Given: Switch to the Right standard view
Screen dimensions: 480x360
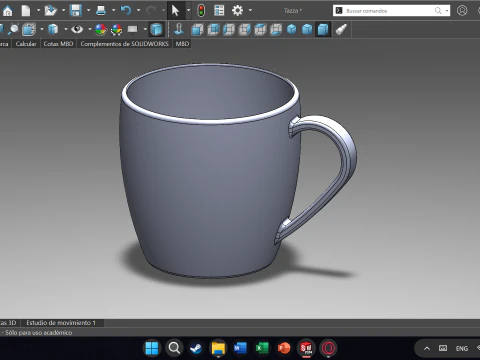Looking at the screenshot, I should pyautogui.click(x=244, y=29).
